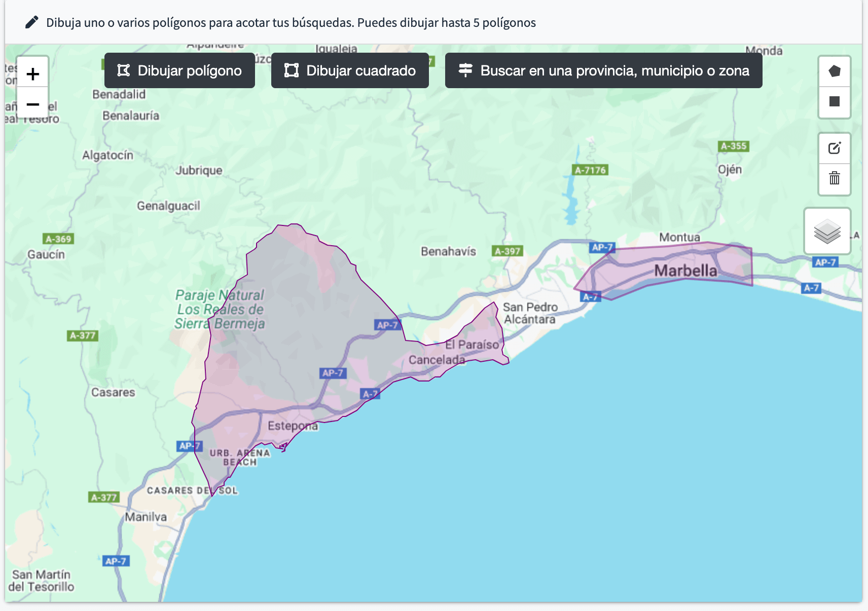Click the Manilva town label

(x=146, y=517)
